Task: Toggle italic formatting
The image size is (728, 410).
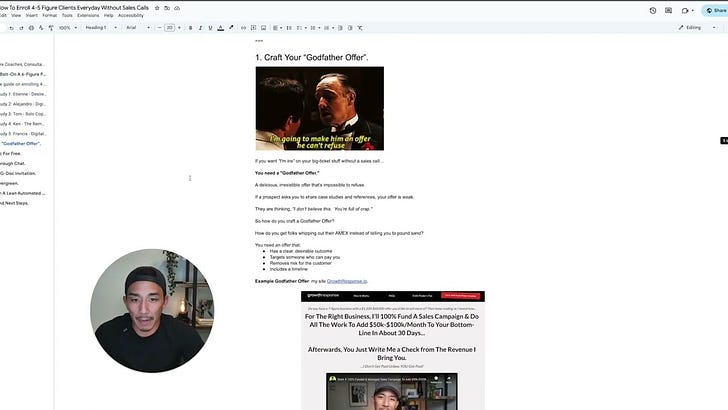Action: tap(200, 28)
